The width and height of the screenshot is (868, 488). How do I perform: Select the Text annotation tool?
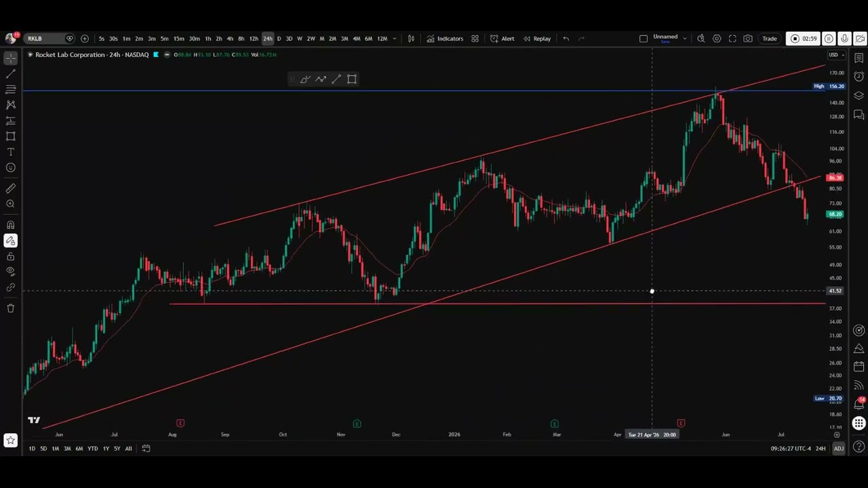11,152
